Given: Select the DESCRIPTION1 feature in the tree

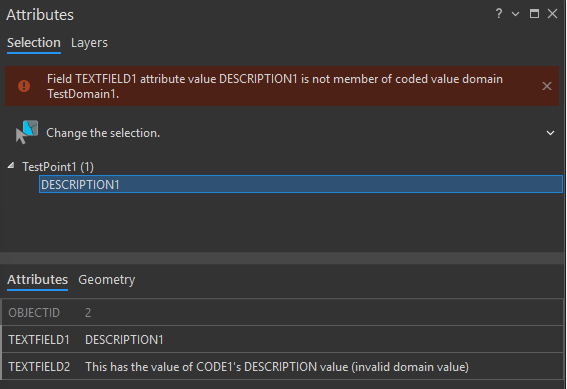Looking at the screenshot, I should pyautogui.click(x=301, y=184).
